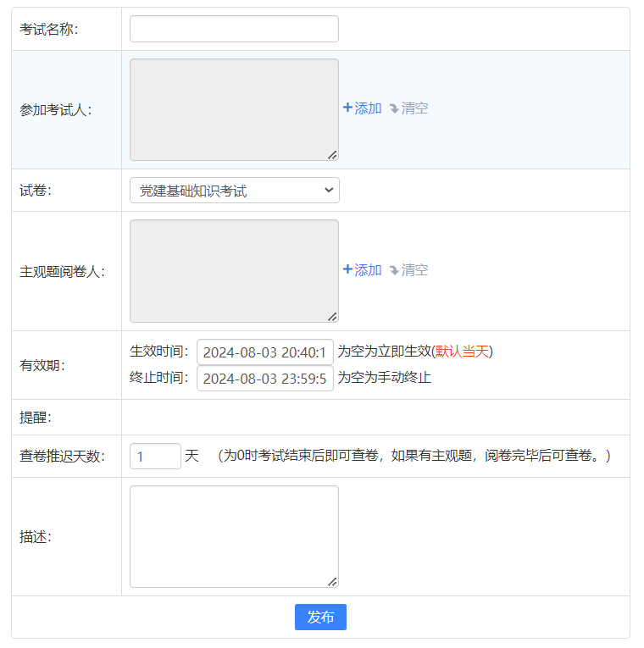The width and height of the screenshot is (644, 648).
Task: Click inside the gray 参加考试人 textarea
Action: (x=234, y=109)
